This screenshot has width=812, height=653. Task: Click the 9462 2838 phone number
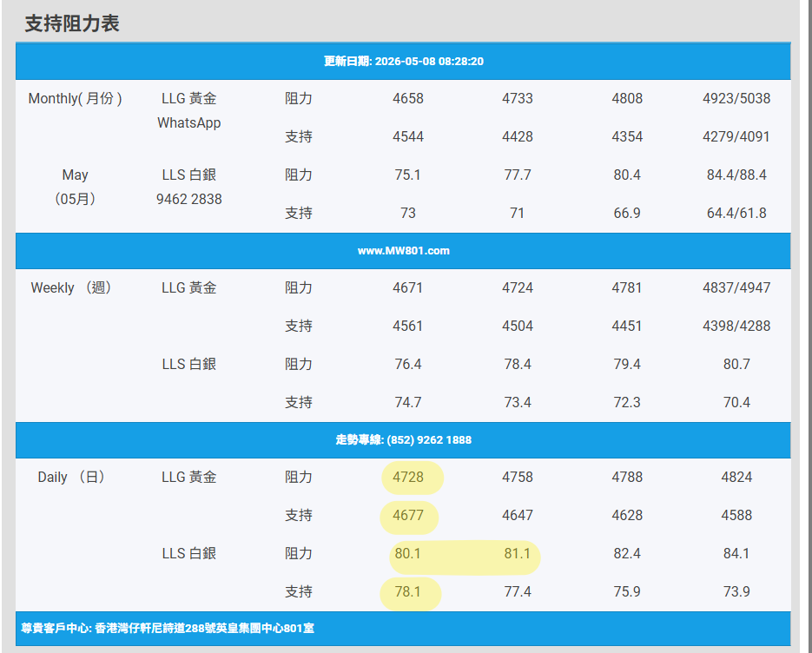[189, 199]
